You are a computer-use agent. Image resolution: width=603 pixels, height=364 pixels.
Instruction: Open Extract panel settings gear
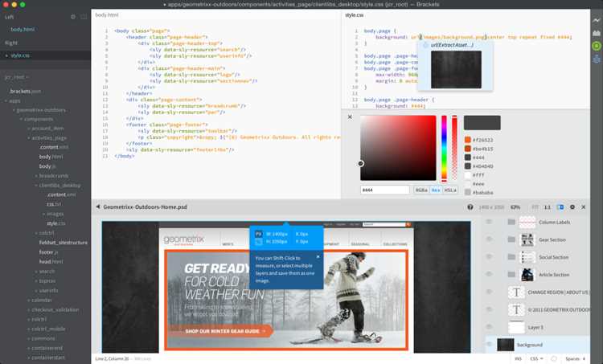tap(572, 207)
